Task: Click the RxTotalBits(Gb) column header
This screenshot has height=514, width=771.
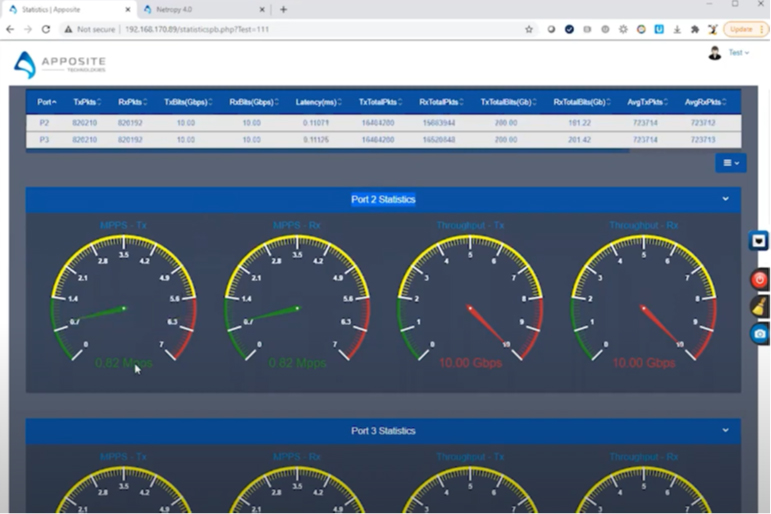Action: click(582, 102)
